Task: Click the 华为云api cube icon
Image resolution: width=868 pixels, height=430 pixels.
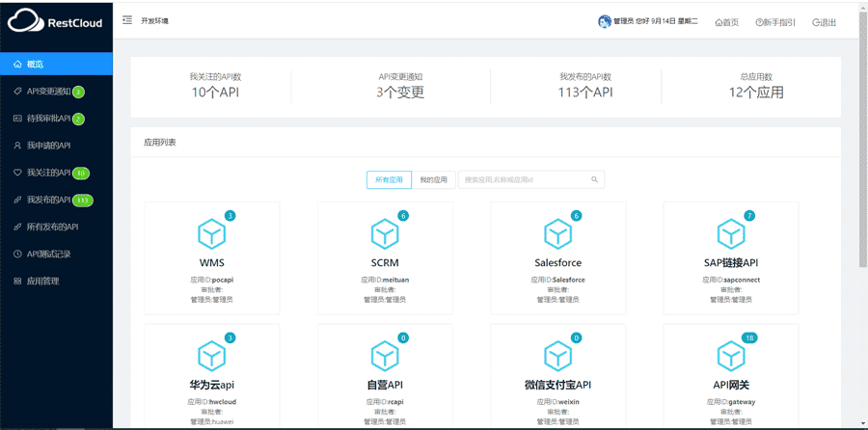Action: [x=212, y=356]
